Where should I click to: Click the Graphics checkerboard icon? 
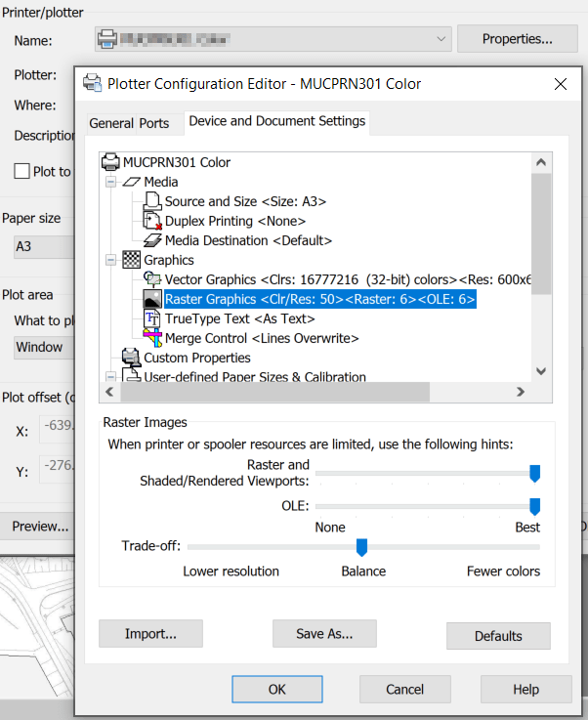pos(131,260)
